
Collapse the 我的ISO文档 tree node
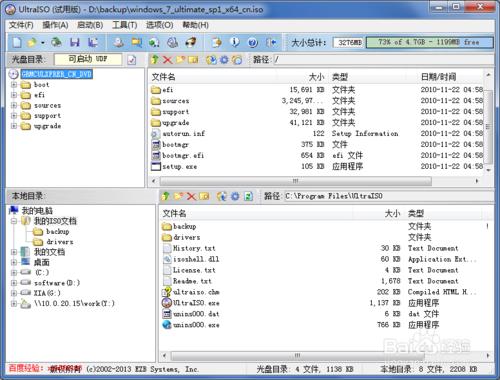pyautogui.click(x=14, y=221)
